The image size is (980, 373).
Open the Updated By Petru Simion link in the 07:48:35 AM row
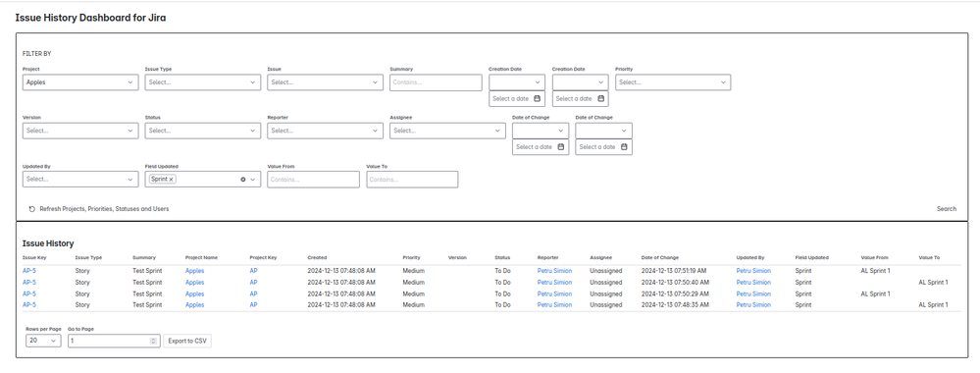[753, 305]
